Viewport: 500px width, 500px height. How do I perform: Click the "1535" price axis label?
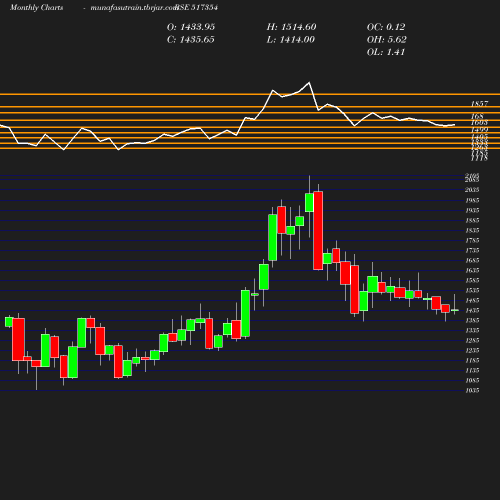[472, 290]
